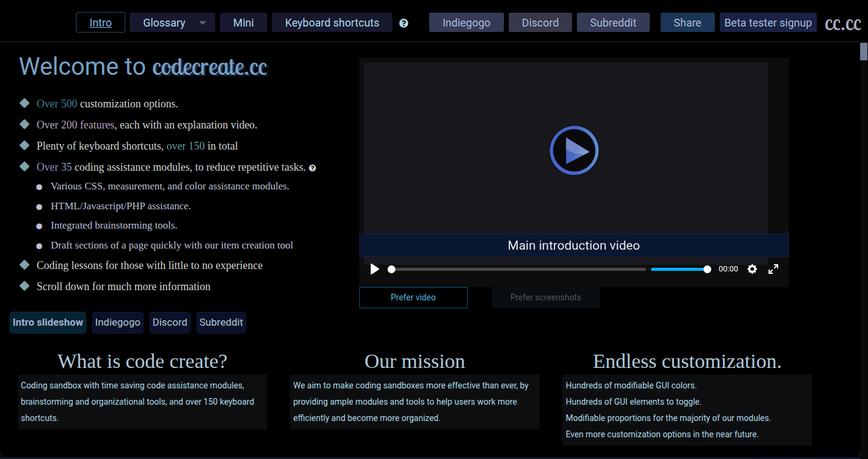Image resolution: width=868 pixels, height=459 pixels.
Task: Enter fullscreen with the expand arrows icon
Action: tap(773, 269)
